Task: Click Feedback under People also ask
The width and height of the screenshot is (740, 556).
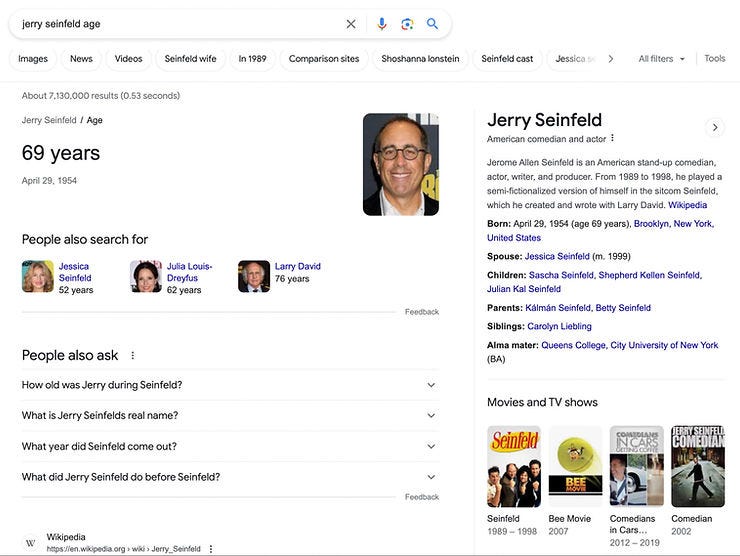Action: [x=422, y=497]
